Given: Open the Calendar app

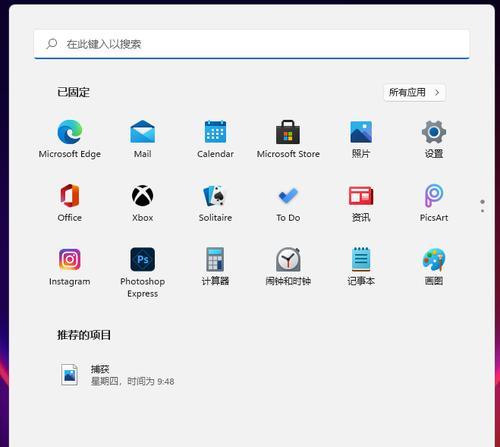Looking at the screenshot, I should (x=215, y=139).
